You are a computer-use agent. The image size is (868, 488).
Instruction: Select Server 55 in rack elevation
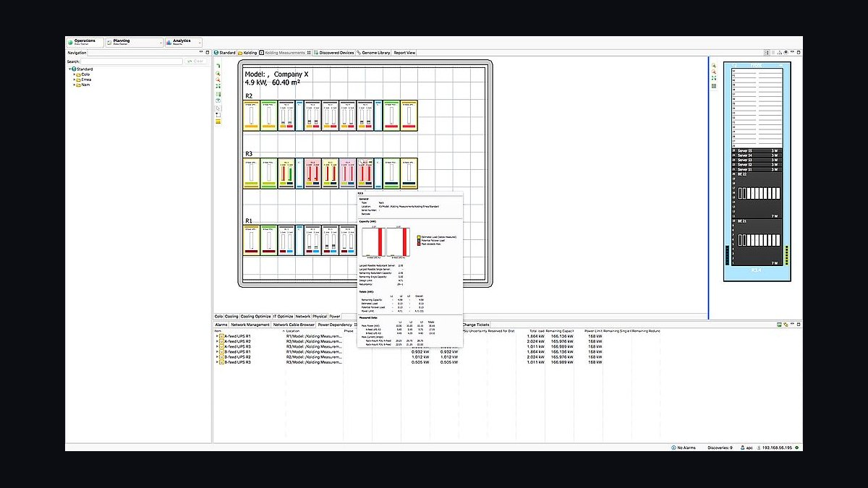759,150
